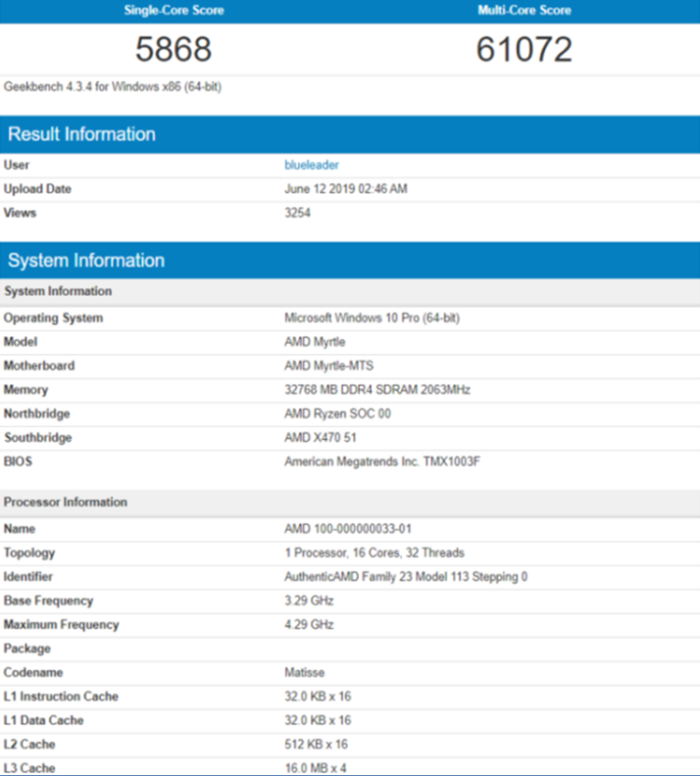Click the 16 Cores, 32 Threads topology value
Viewport: 700px width, 776px height.
click(374, 553)
